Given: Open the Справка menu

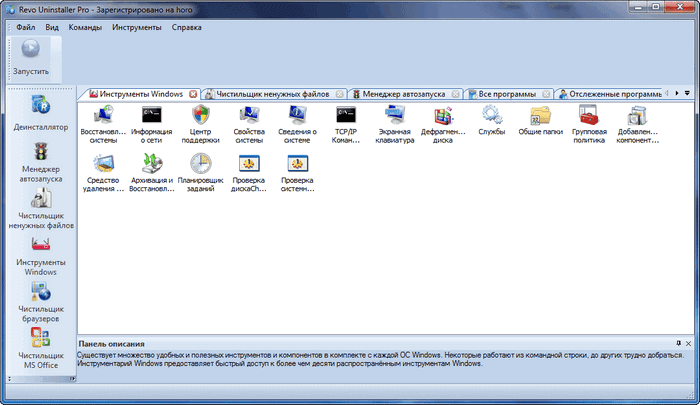Looking at the screenshot, I should [x=186, y=27].
